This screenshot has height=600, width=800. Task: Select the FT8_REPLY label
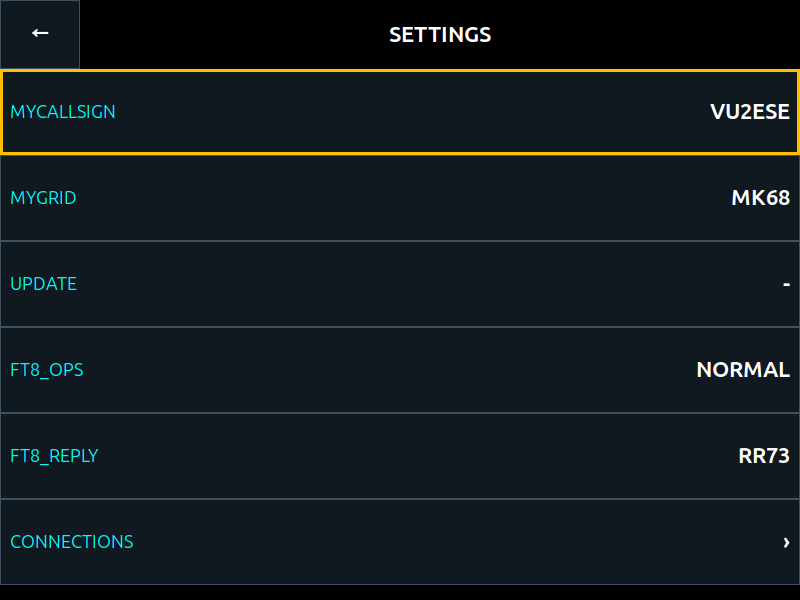click(x=54, y=456)
